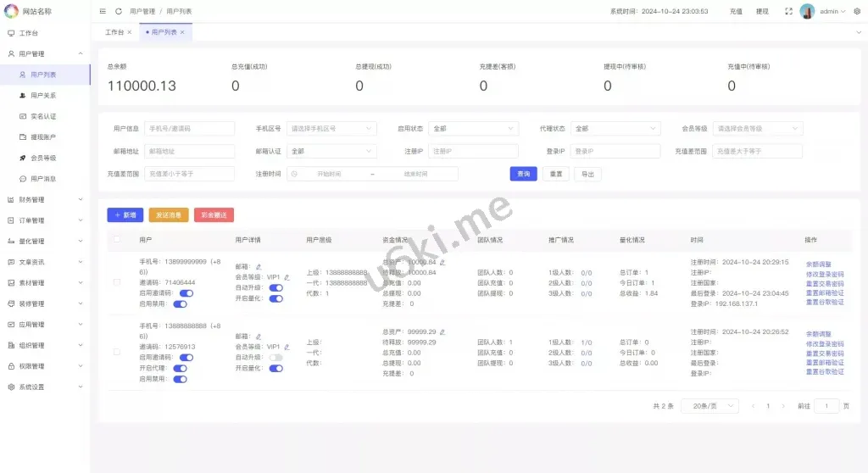Click the 登录IP input field
Image resolution: width=868 pixels, height=473 pixels.
pos(615,151)
